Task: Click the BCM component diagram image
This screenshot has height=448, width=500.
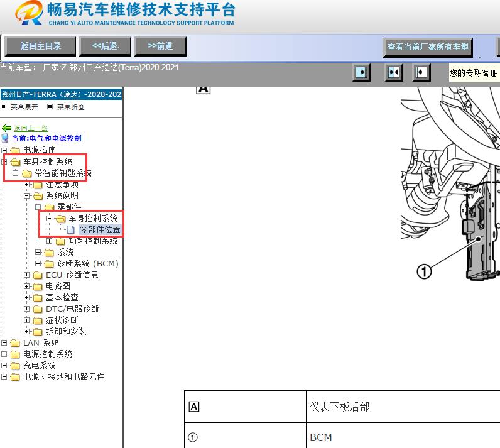Action: [x=450, y=185]
